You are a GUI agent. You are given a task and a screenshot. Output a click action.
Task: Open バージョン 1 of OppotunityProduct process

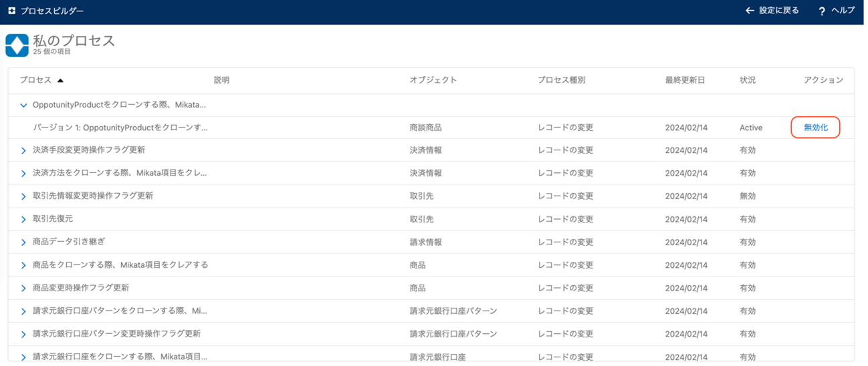(120, 128)
